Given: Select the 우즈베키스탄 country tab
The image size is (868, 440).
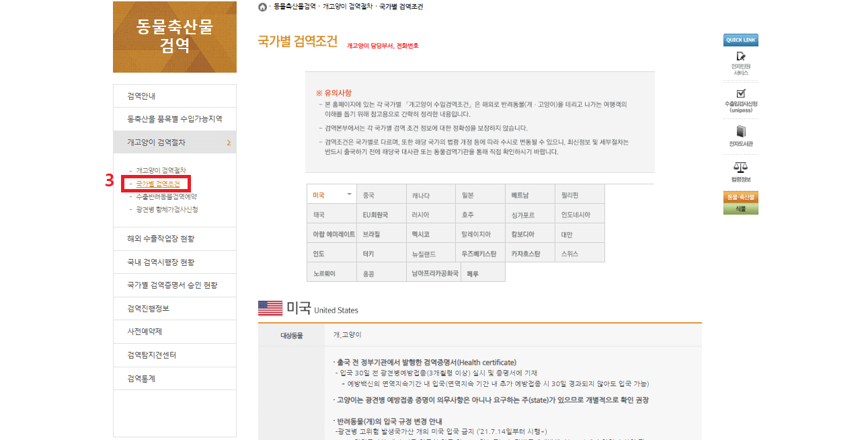Looking at the screenshot, I should pos(480,254).
